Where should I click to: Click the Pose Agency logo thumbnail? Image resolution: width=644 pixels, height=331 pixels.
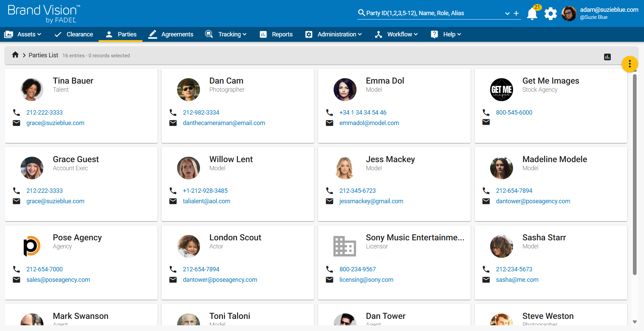[32, 246]
